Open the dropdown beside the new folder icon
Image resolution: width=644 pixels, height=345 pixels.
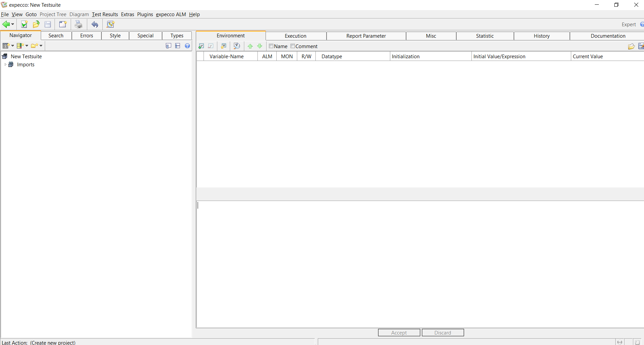tap(41, 46)
